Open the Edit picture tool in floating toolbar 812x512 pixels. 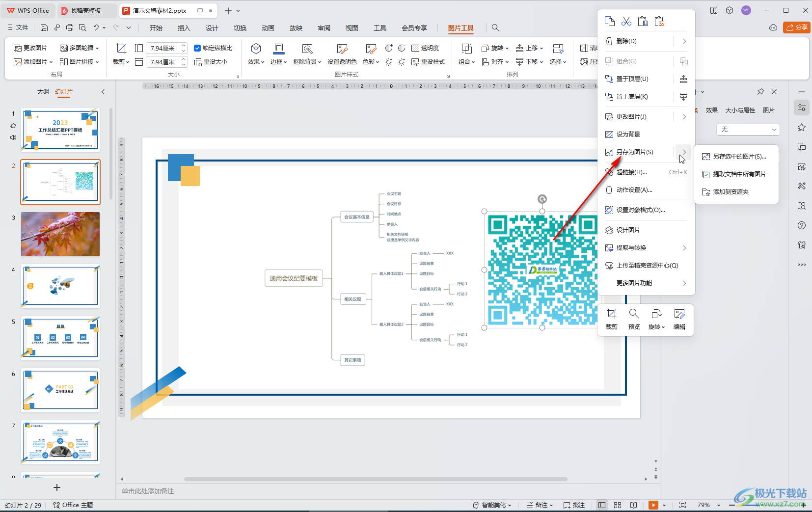click(x=679, y=319)
